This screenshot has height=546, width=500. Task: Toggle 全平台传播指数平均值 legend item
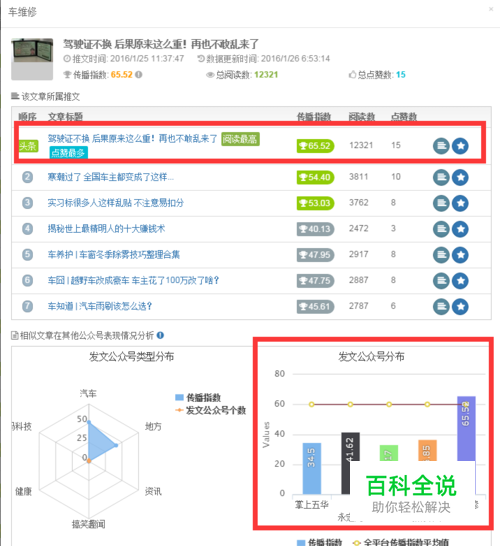coord(400,542)
